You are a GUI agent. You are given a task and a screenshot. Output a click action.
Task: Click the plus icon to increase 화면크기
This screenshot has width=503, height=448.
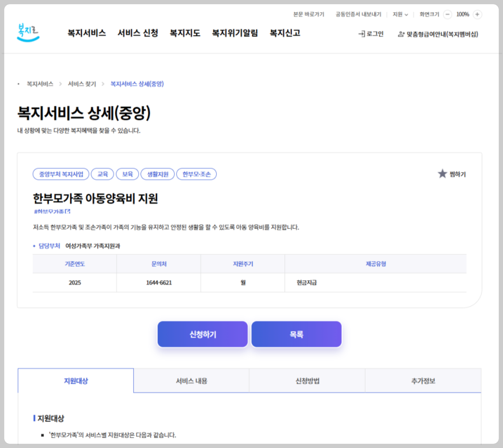click(478, 14)
